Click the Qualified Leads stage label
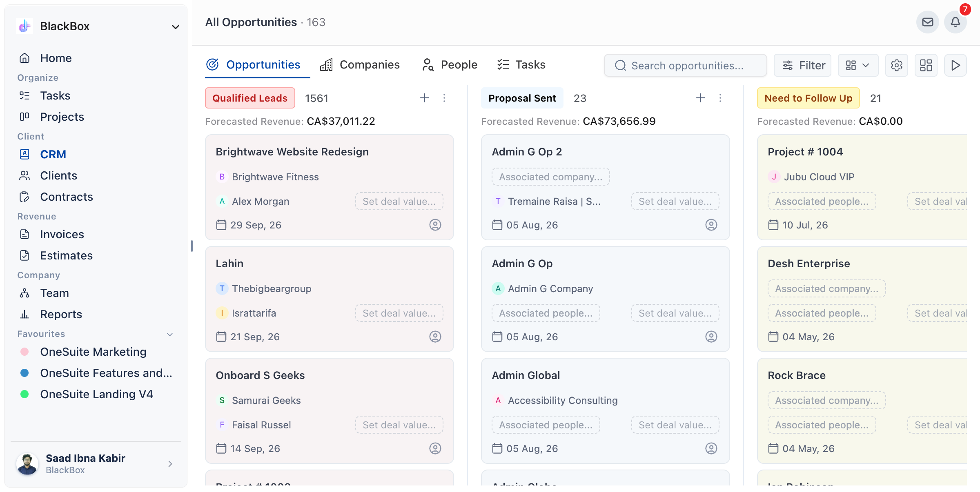980x492 pixels. (250, 98)
